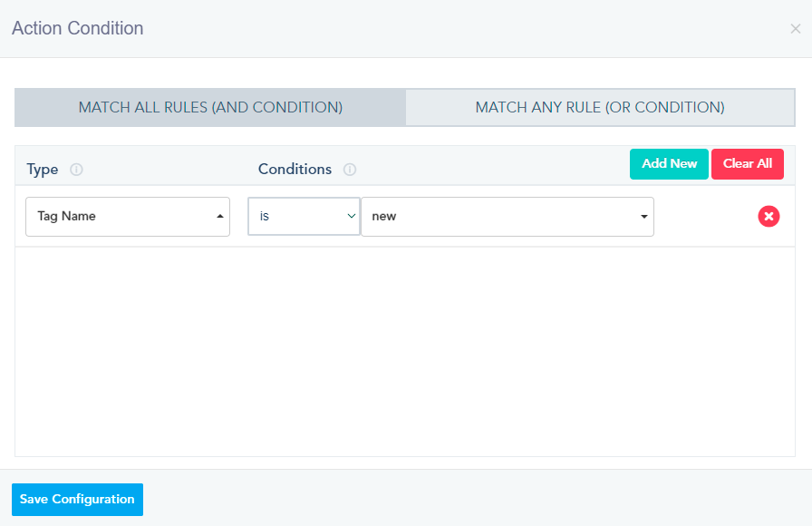This screenshot has width=812, height=526.
Task: Close the Action Condition dialog
Action: [796, 29]
